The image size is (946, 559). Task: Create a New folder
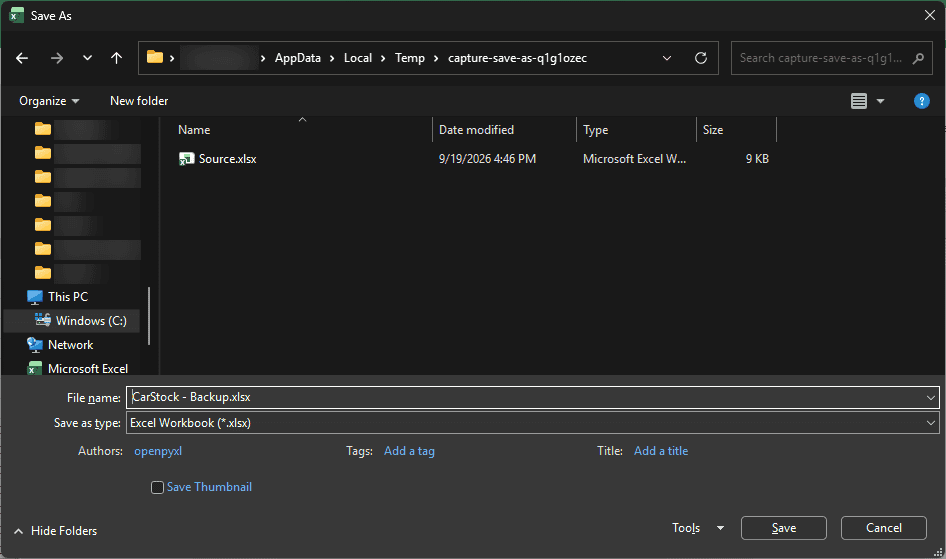[x=139, y=101]
